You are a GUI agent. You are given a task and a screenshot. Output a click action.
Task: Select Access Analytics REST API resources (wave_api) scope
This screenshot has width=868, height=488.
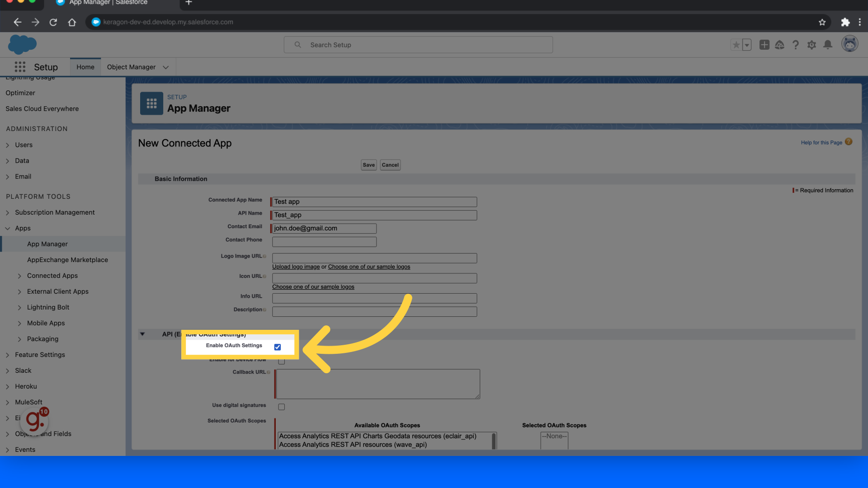(353, 445)
